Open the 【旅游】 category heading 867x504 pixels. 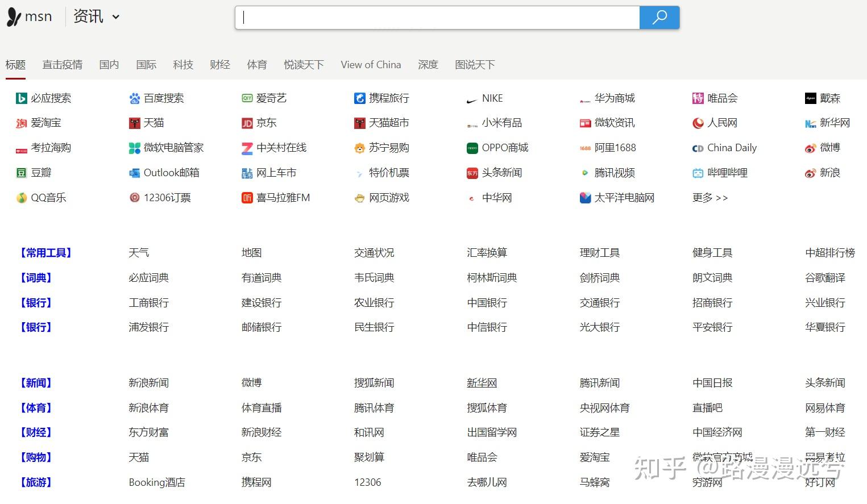[x=36, y=482]
